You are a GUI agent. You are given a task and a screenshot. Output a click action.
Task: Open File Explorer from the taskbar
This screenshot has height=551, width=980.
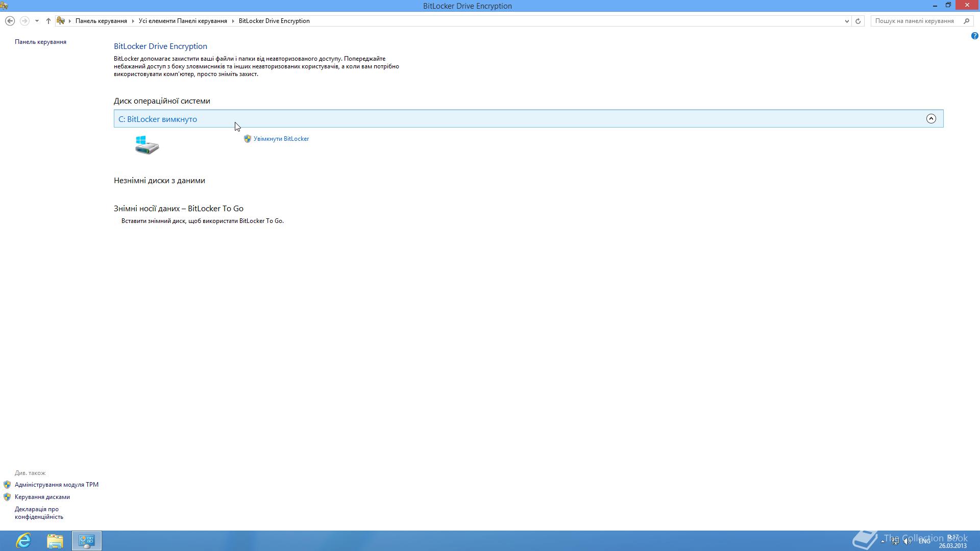pos(55,541)
